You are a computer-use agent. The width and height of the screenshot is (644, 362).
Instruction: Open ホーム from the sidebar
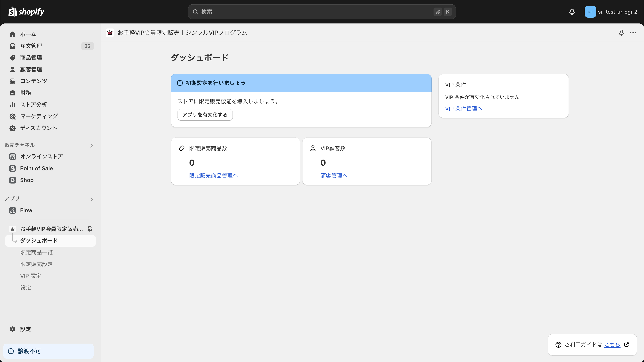(28, 34)
